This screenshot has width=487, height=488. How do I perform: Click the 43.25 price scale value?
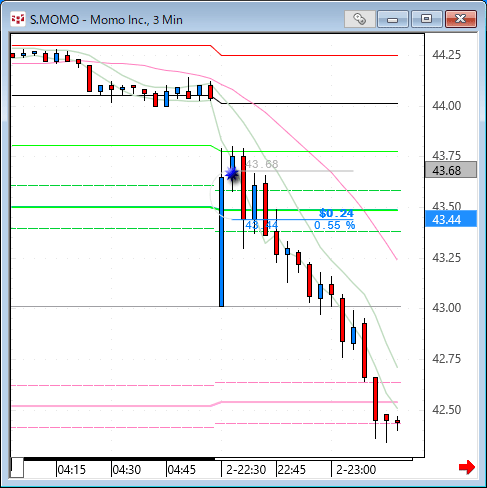(x=447, y=258)
